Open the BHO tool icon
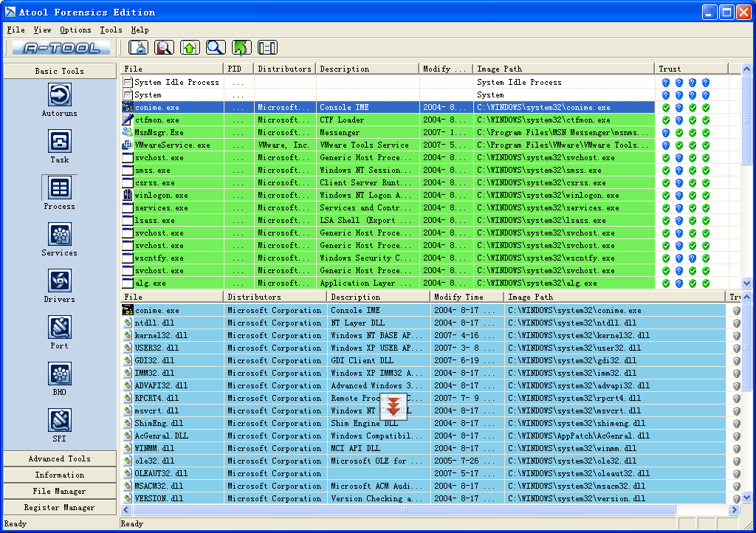Image resolution: width=756 pixels, height=533 pixels. click(59, 374)
